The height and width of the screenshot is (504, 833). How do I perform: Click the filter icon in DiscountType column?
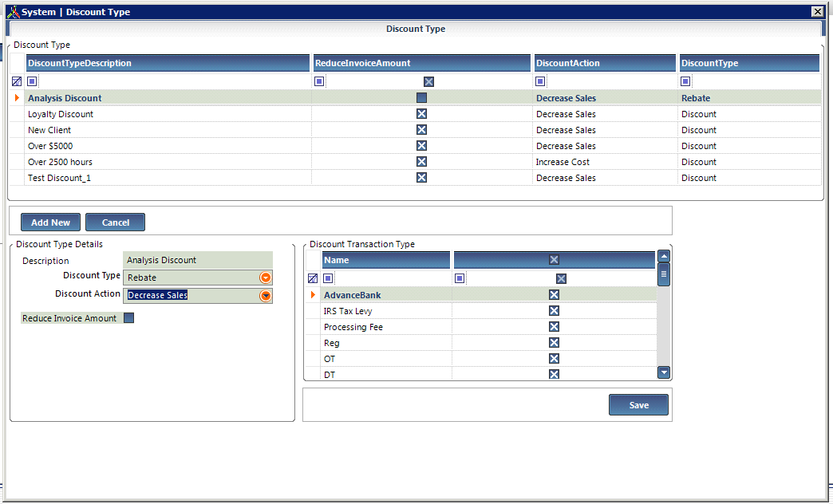coord(685,81)
